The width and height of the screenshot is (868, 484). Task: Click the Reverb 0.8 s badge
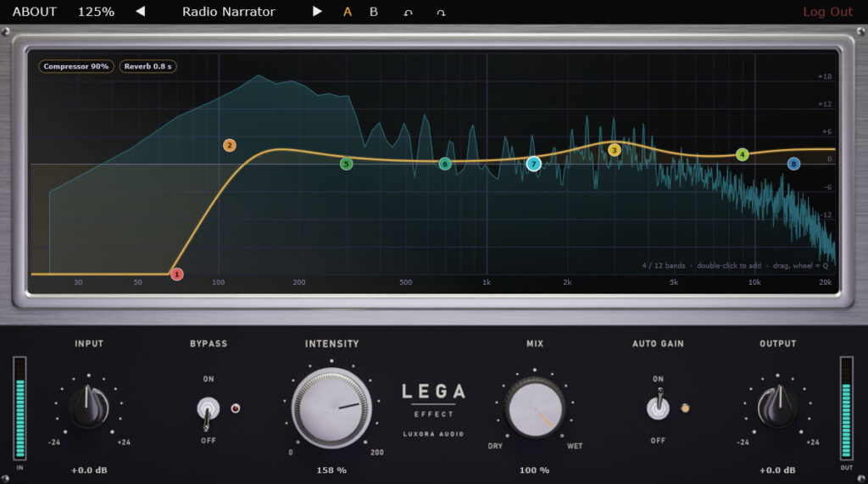[147, 66]
